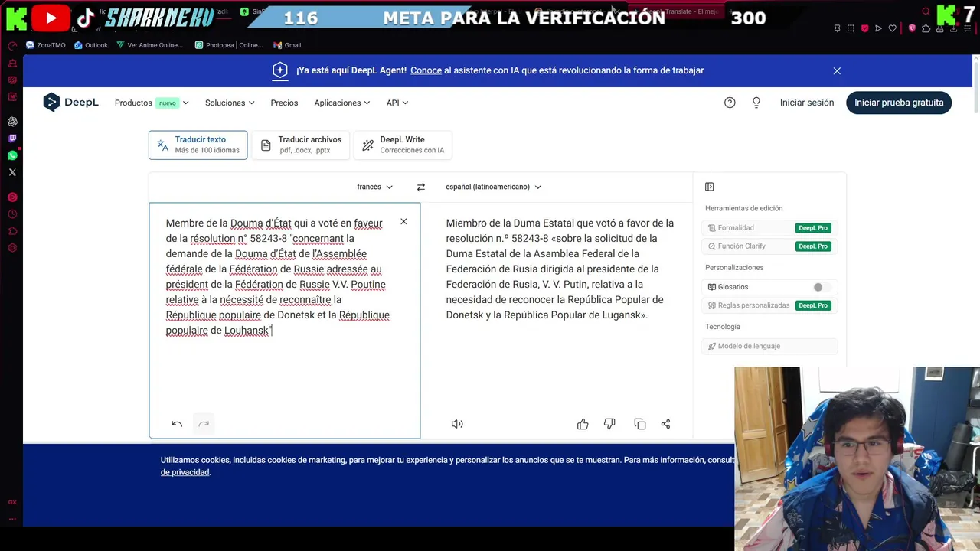
Task: Open WhatsApp in browser sidebar
Action: [12, 155]
